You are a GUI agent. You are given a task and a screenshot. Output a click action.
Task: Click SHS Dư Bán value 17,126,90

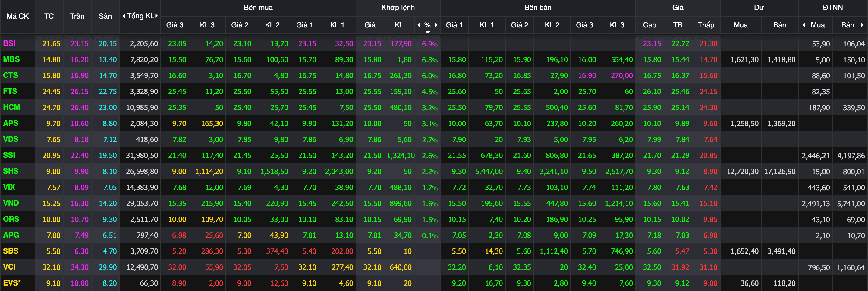click(x=779, y=172)
